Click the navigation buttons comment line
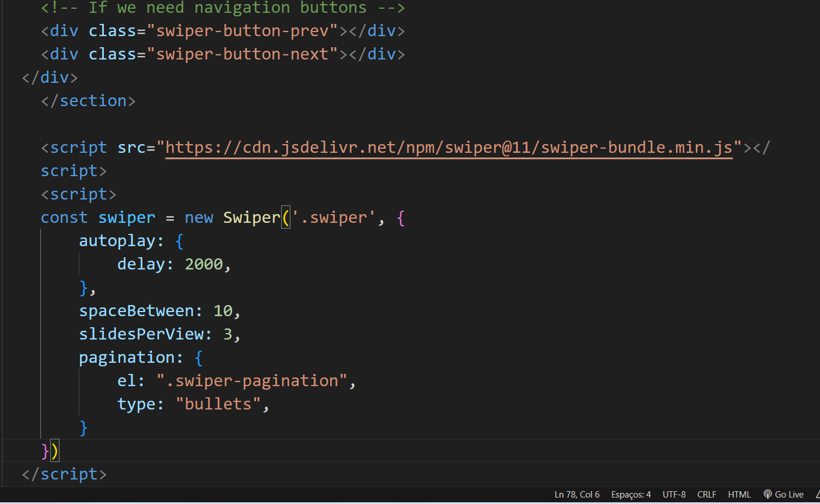820x504 pixels. point(223,8)
